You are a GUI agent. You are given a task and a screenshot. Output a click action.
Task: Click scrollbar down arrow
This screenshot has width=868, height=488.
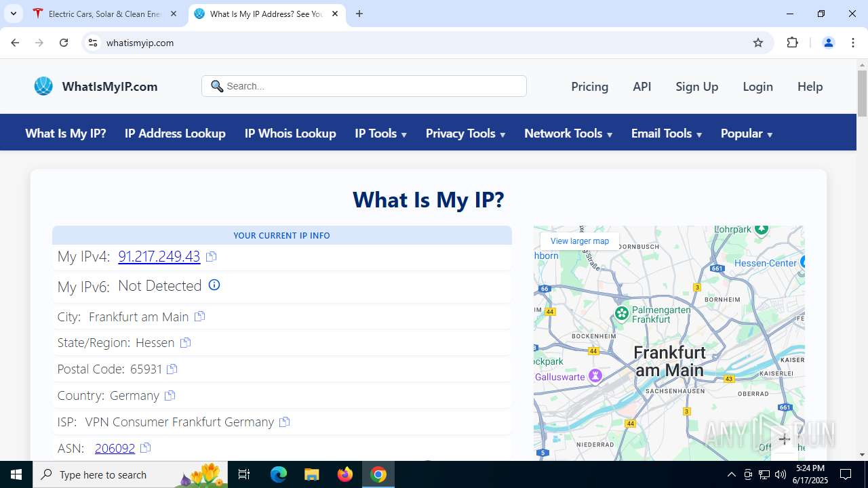pos(862,455)
